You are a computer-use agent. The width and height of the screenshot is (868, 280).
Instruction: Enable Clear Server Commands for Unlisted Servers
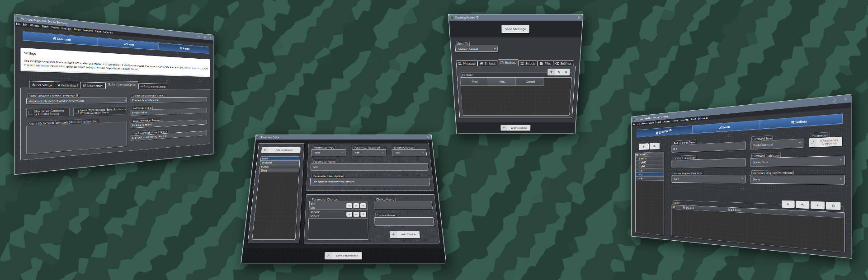pyautogui.click(x=30, y=112)
